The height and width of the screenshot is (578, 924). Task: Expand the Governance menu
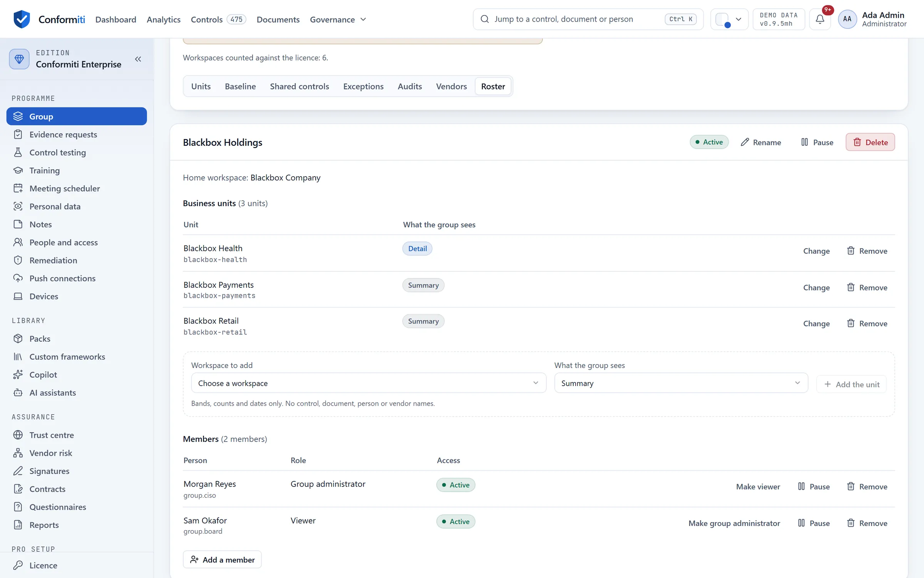(x=338, y=19)
